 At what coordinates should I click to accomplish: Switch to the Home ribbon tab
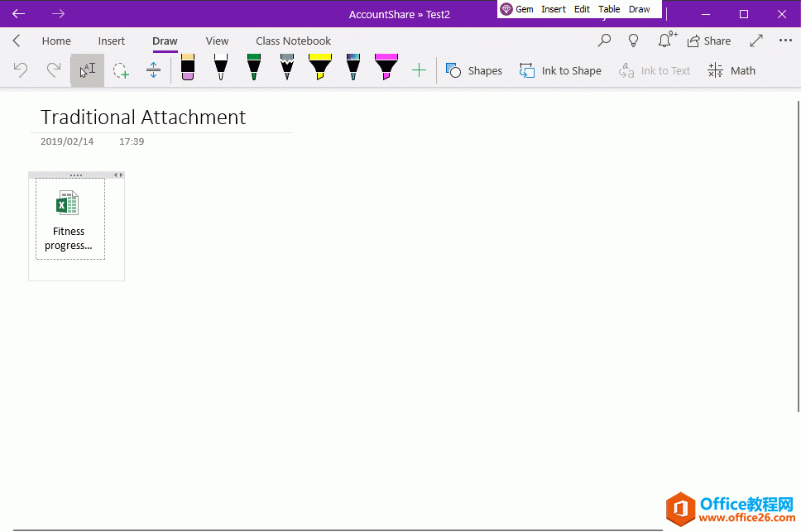pyautogui.click(x=56, y=40)
